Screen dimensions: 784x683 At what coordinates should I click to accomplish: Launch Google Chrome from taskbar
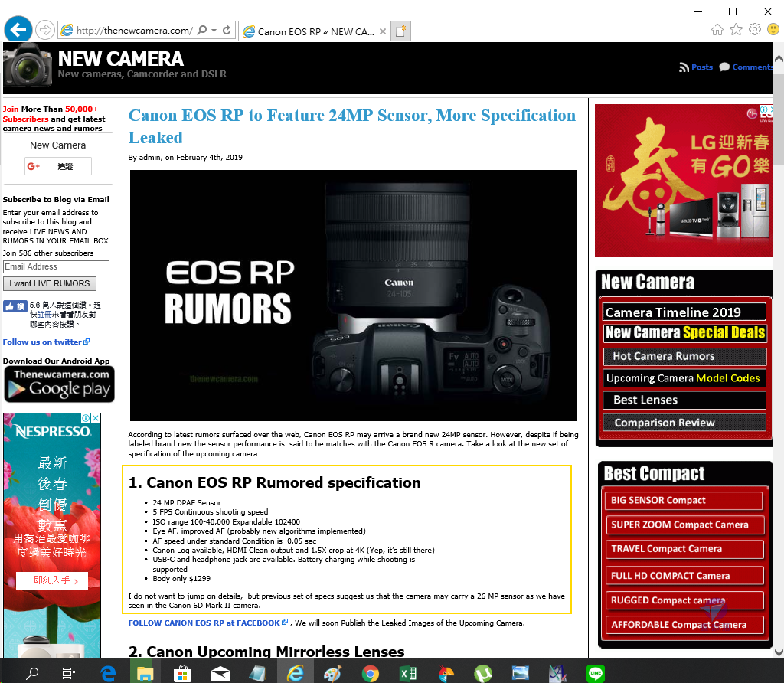click(370, 673)
